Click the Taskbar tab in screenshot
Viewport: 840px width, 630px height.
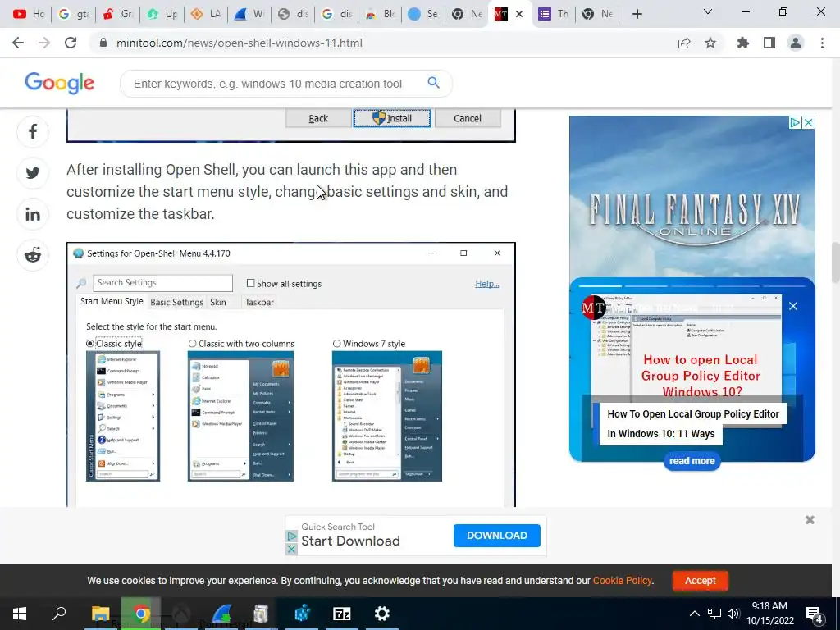(259, 302)
